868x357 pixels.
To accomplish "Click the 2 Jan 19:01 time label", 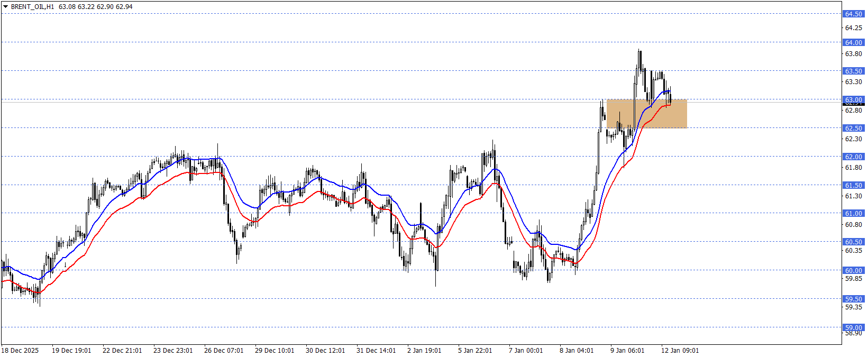I will [x=425, y=351].
